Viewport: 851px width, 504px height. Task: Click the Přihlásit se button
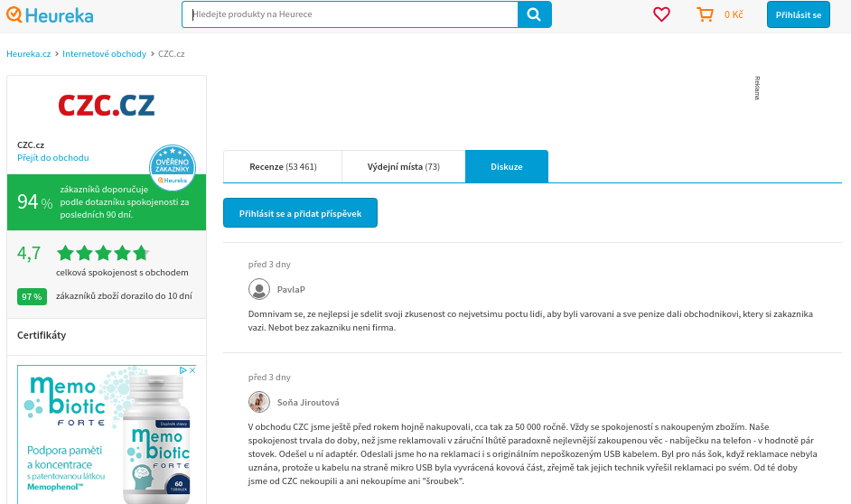click(799, 14)
